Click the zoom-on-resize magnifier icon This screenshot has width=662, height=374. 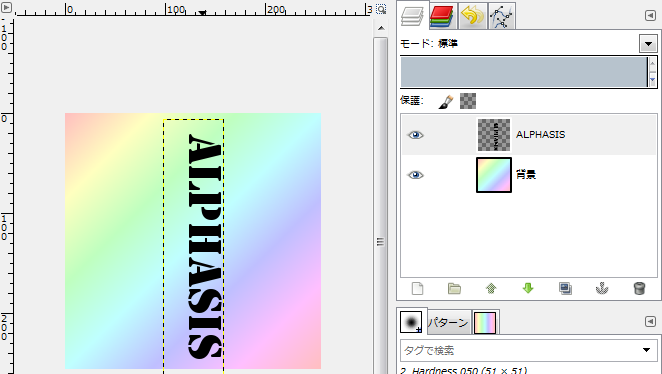click(381, 9)
